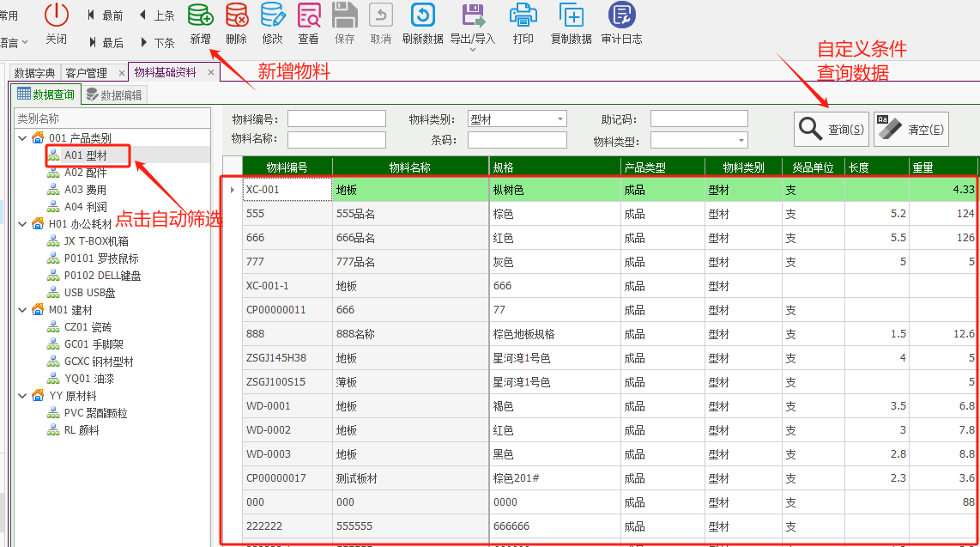The width and height of the screenshot is (980, 547).
Task: Click the 复制数据 copy data icon
Action: pyautogui.click(x=572, y=15)
